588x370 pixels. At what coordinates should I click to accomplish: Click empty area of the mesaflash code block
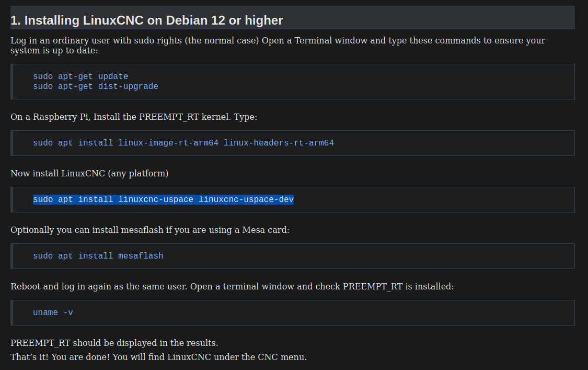[x=367, y=256]
